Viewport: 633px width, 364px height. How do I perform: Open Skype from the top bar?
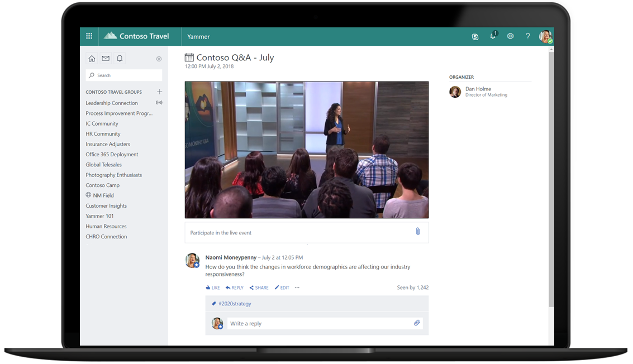coord(475,36)
